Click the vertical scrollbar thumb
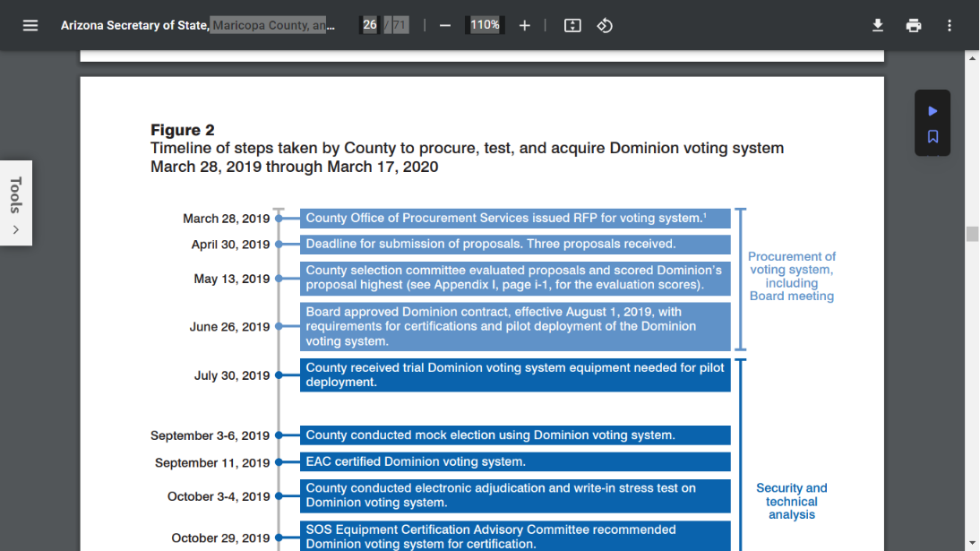Image resolution: width=980 pixels, height=551 pixels. (972, 233)
